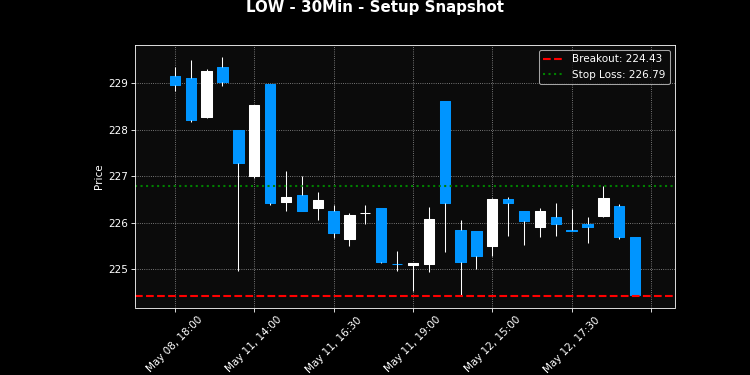750x375 pixels.
Task: Click the white candle at May 12, 15:00
Action: 492,223
